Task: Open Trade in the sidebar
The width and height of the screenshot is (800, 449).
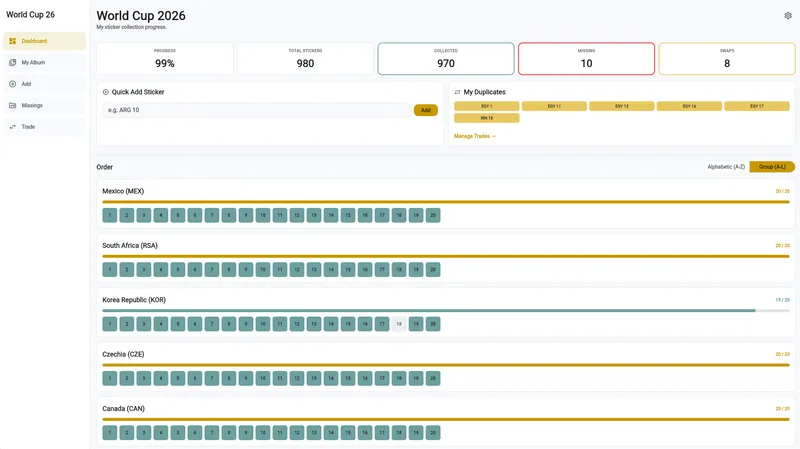Action: pos(44,127)
